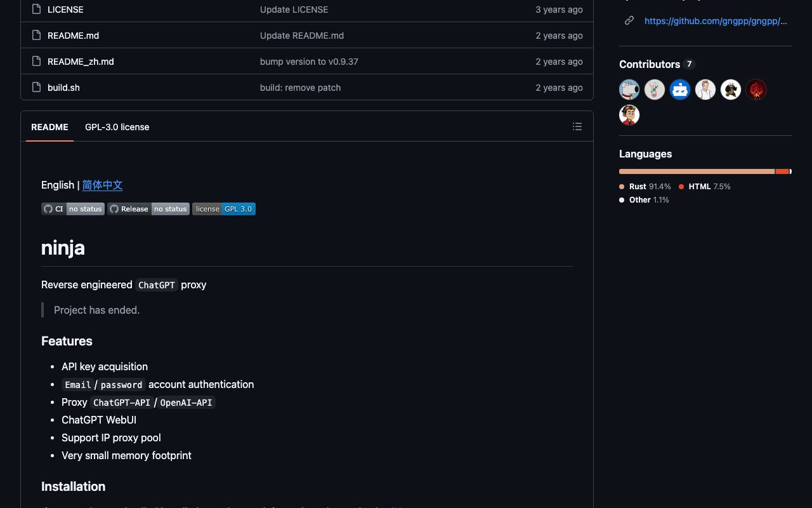This screenshot has height=508, width=812.
Task: Click the 'OpenAI-API' code label
Action: [x=186, y=403]
